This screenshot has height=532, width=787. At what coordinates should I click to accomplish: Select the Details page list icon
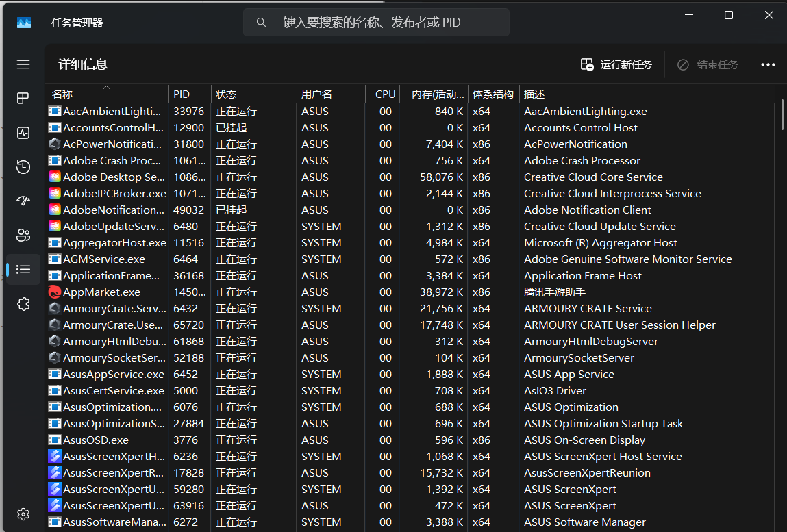click(23, 270)
